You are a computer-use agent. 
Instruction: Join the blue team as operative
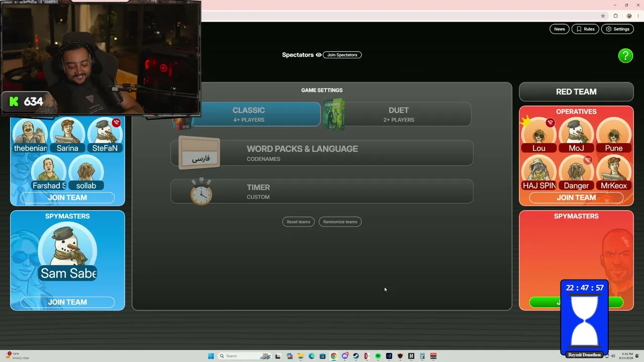[x=67, y=198]
